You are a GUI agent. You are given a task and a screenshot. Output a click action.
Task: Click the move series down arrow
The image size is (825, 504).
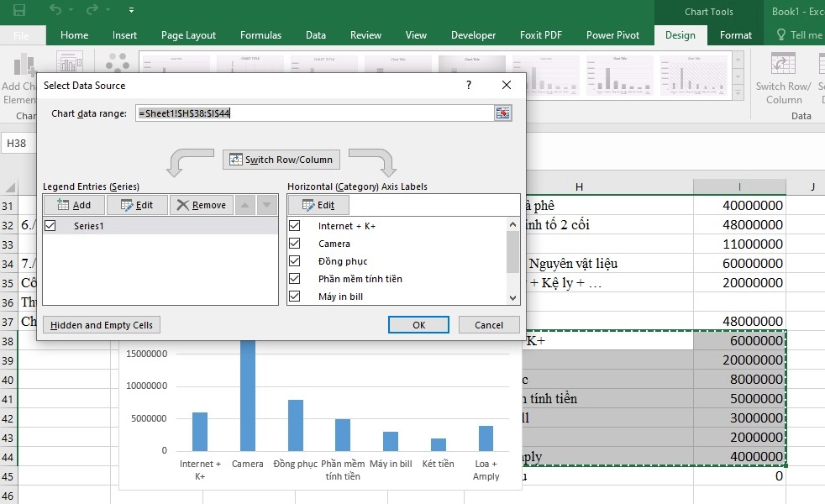pyautogui.click(x=267, y=205)
